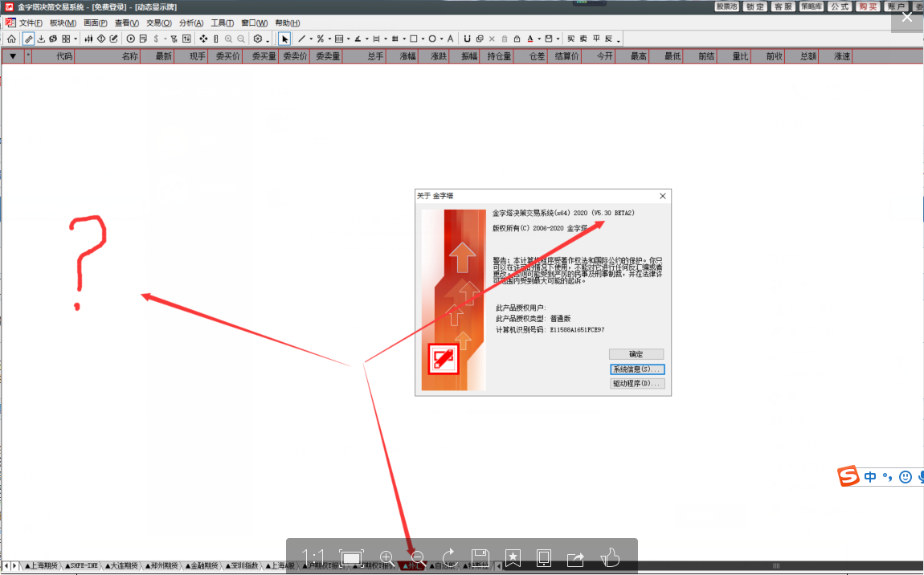Open circle tool dropdown arrow

tap(442, 39)
